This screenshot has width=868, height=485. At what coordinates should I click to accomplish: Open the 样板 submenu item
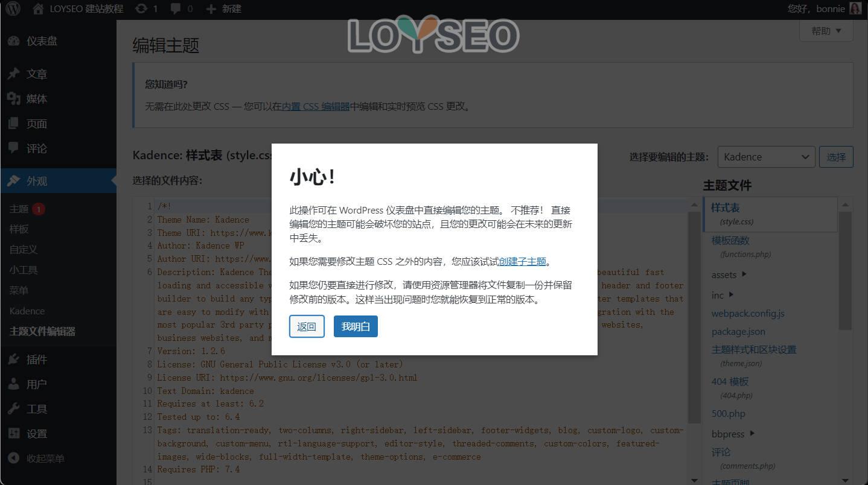[19, 229]
